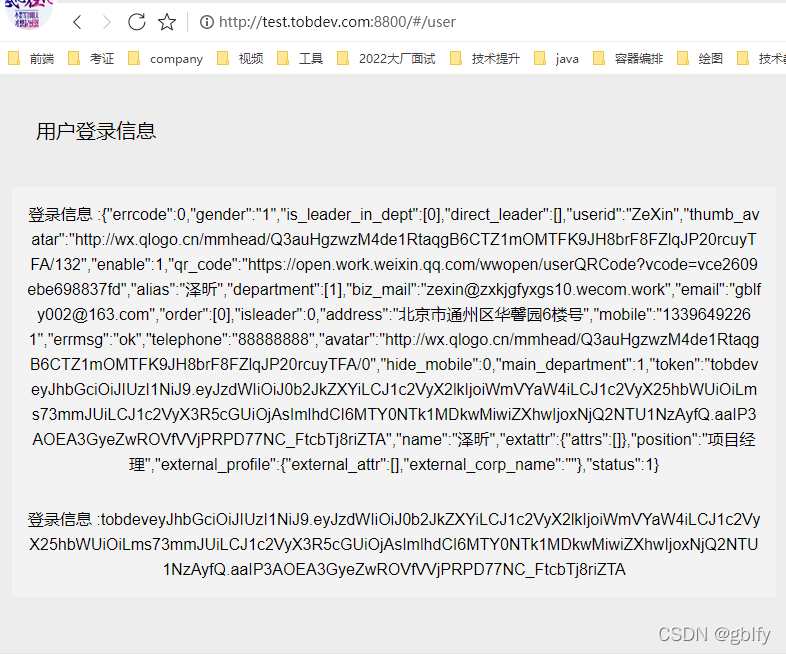Open the java bookmark folder
The width and height of the screenshot is (786, 654).
tap(556, 59)
